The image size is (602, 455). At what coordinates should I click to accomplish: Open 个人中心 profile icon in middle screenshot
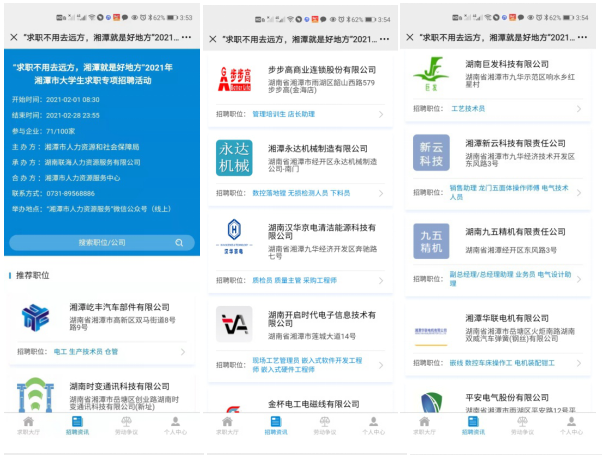pos(374,422)
